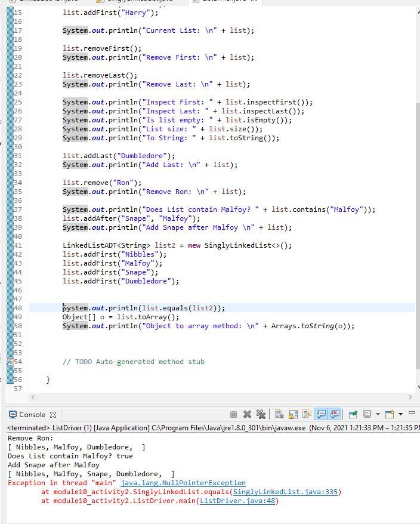Follow the SinglyLinkedList.java:335 stack trace link

(x=285, y=492)
